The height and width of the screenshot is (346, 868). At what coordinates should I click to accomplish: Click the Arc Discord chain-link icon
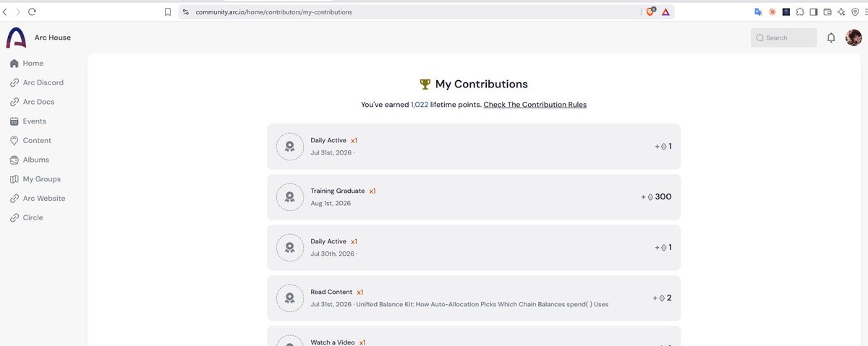(x=14, y=82)
